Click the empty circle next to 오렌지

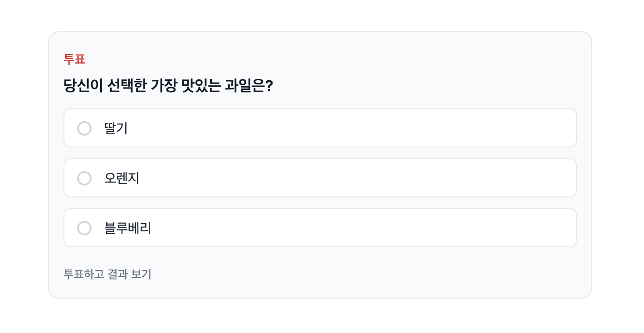click(84, 178)
